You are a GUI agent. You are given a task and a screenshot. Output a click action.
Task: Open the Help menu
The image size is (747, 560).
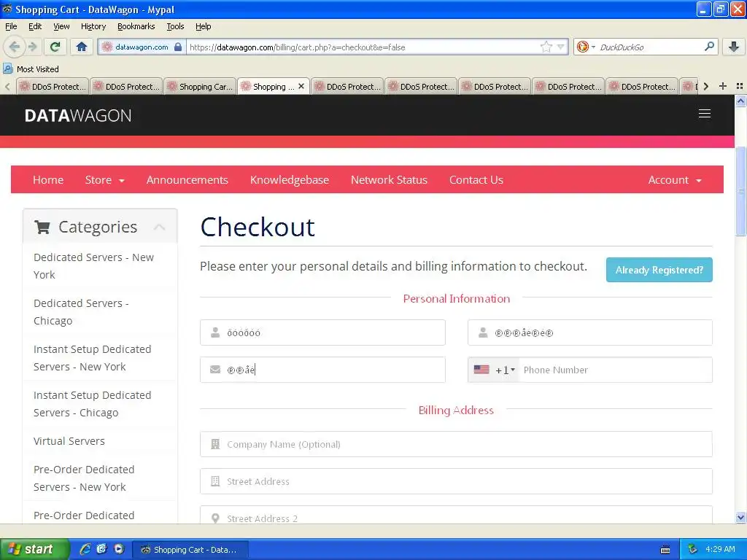click(x=203, y=26)
